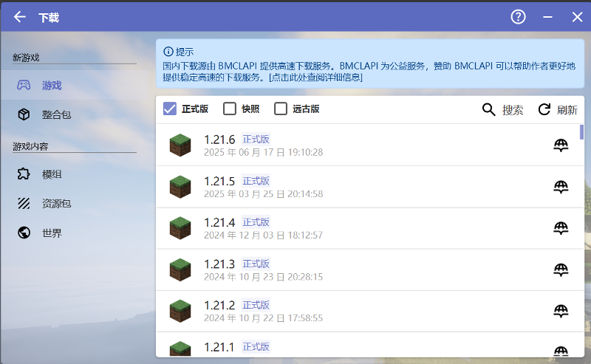Open wiki globe icon for 1.21.3
591x364 pixels.
click(x=561, y=269)
